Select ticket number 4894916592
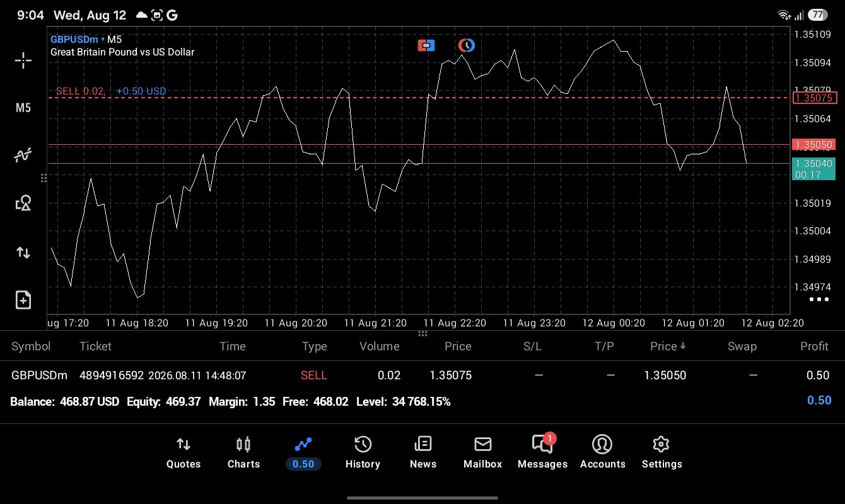The image size is (845, 504). pyautogui.click(x=110, y=375)
